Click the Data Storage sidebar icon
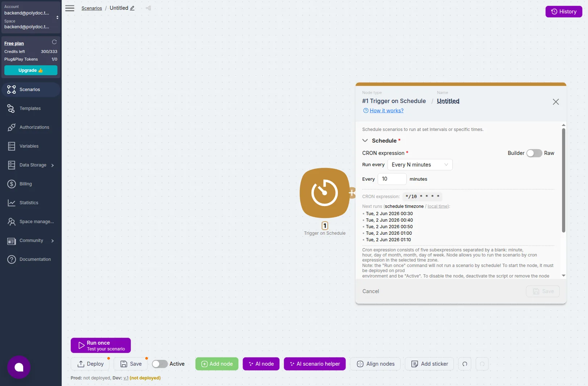The height and width of the screenshot is (386, 588). point(12,165)
